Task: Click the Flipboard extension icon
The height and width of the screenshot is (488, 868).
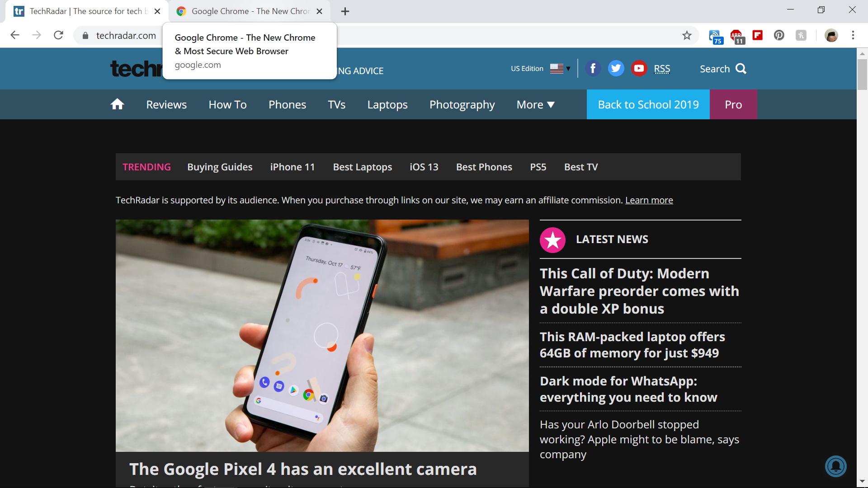Action: coord(758,35)
